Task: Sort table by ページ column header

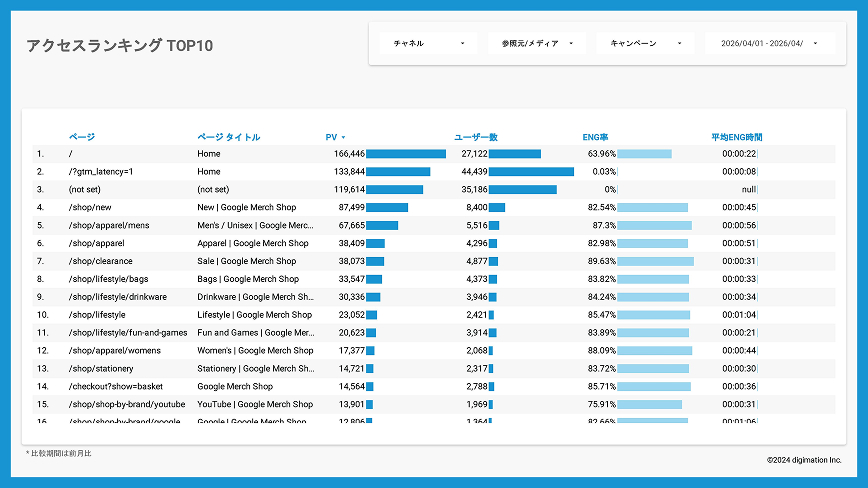Action: click(x=82, y=137)
